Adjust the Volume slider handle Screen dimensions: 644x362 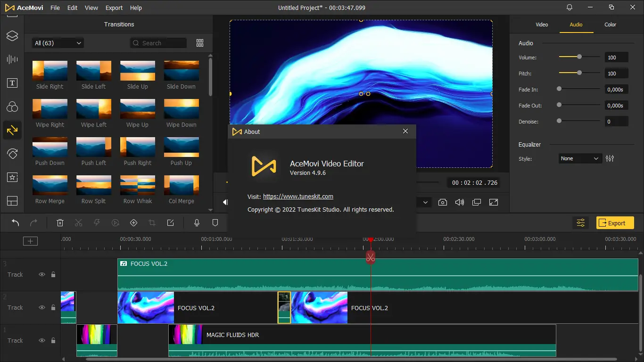[x=579, y=57]
